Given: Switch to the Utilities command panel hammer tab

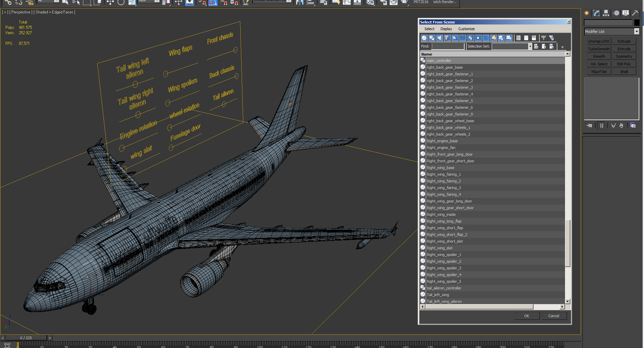Looking at the screenshot, I should click(635, 13).
